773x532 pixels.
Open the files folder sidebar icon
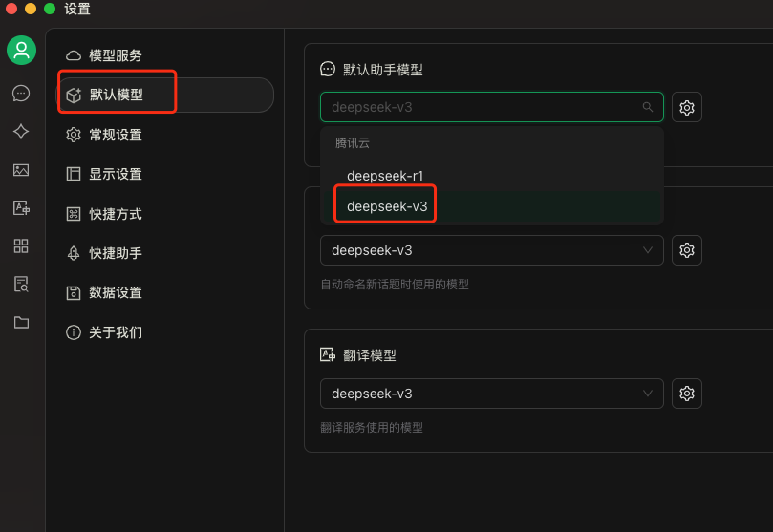point(21,322)
